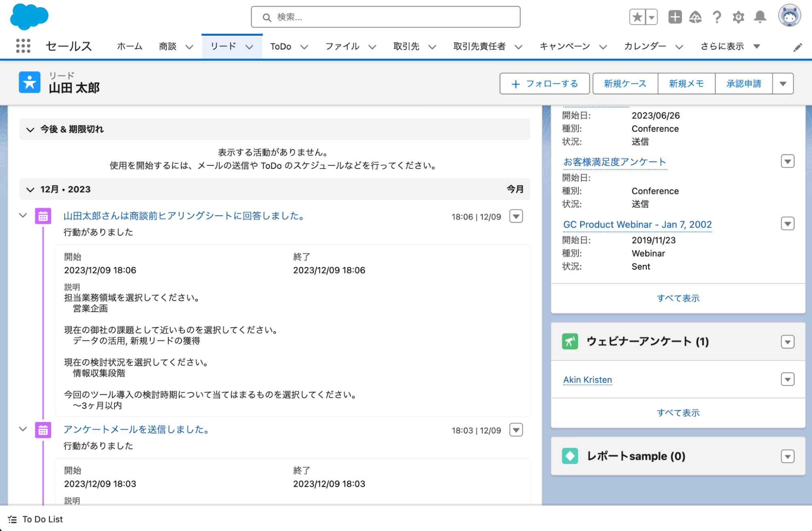Open global actions plus icon
Screen dimensions: 812x531
[x=675, y=17]
